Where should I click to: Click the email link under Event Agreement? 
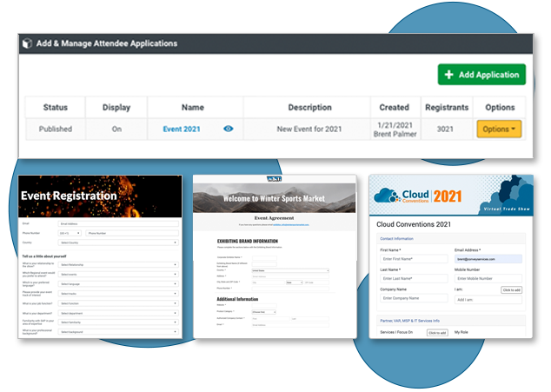(x=291, y=224)
